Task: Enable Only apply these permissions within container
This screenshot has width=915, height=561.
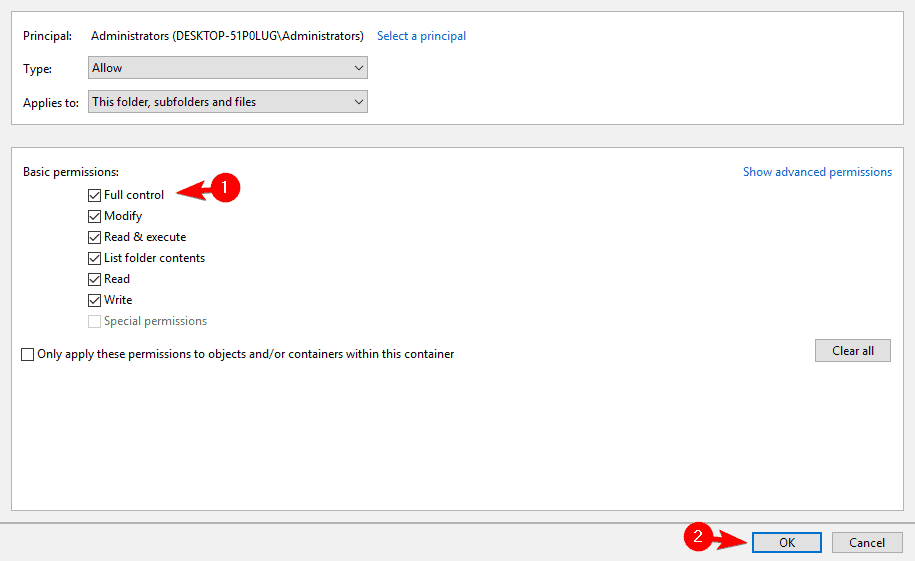Action: tap(27, 354)
